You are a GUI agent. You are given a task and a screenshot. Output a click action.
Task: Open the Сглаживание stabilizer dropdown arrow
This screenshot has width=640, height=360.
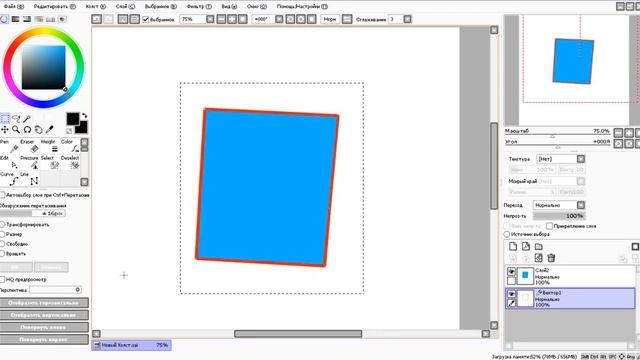pos(407,19)
